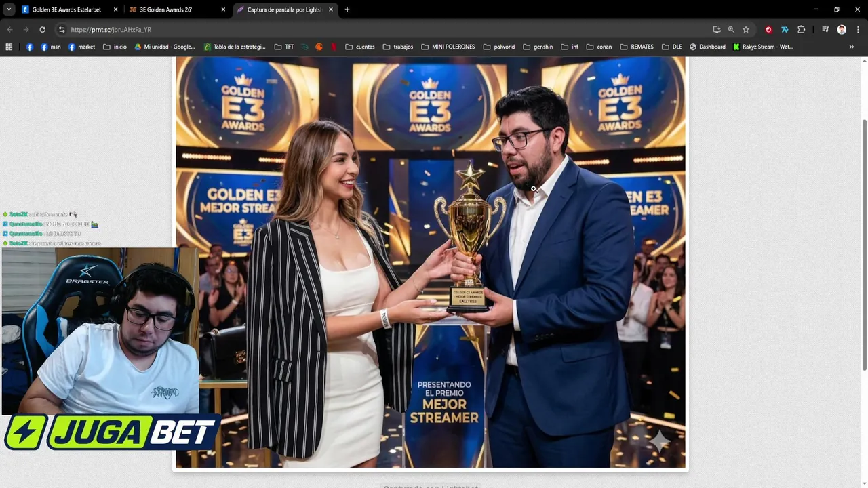
Task: Go forward to the next page
Action: pos(26,29)
